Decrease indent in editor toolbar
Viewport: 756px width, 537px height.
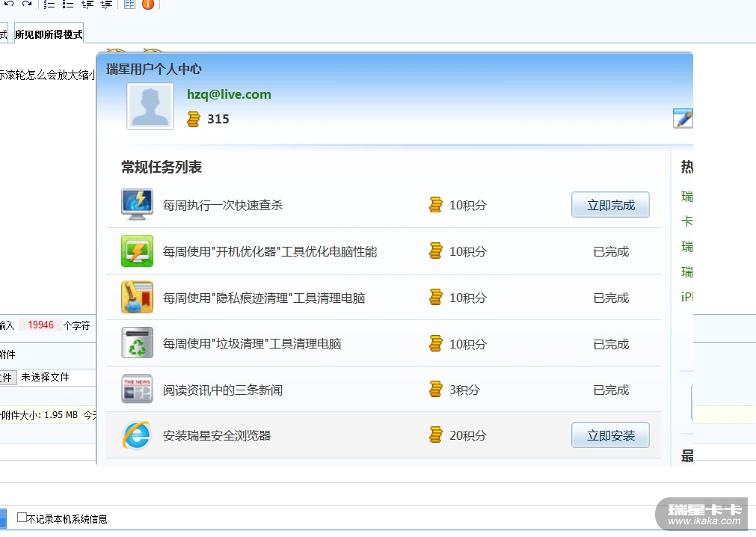[87, 4]
